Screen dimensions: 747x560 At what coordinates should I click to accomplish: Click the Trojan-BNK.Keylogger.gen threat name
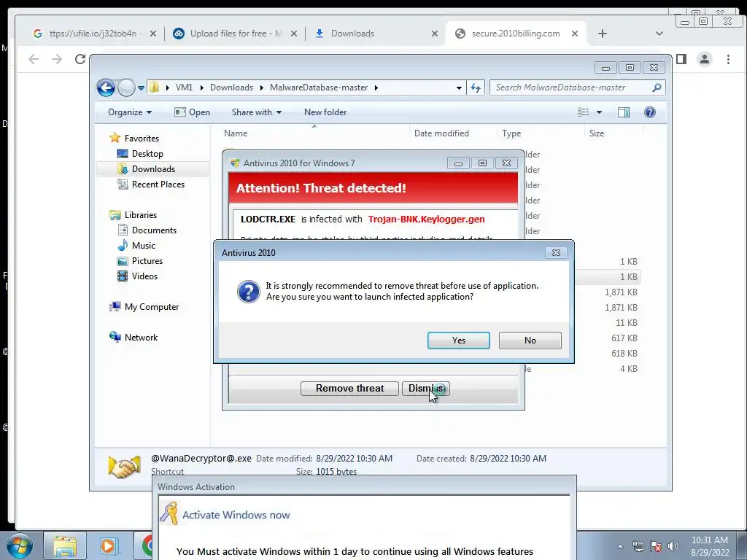tap(426, 219)
